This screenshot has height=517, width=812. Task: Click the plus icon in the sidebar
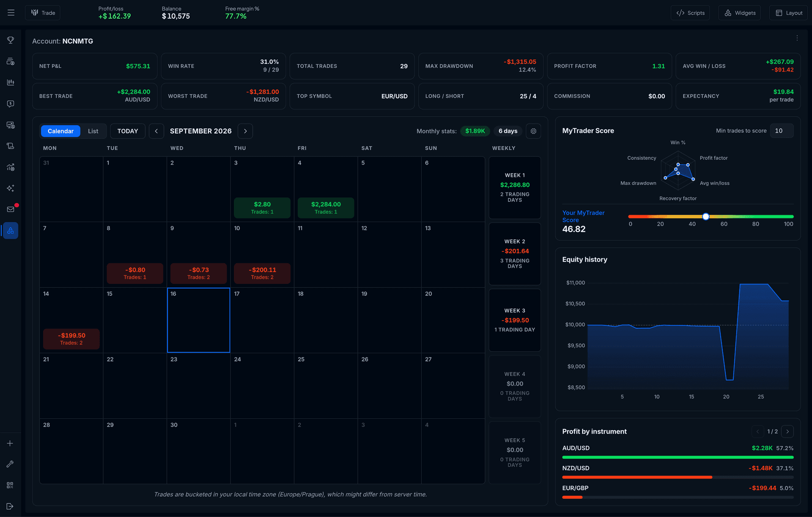click(x=10, y=443)
